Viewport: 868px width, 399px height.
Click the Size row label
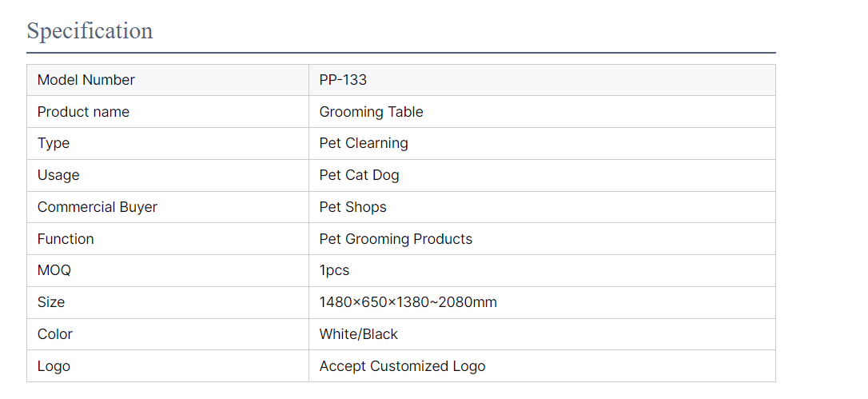point(51,302)
